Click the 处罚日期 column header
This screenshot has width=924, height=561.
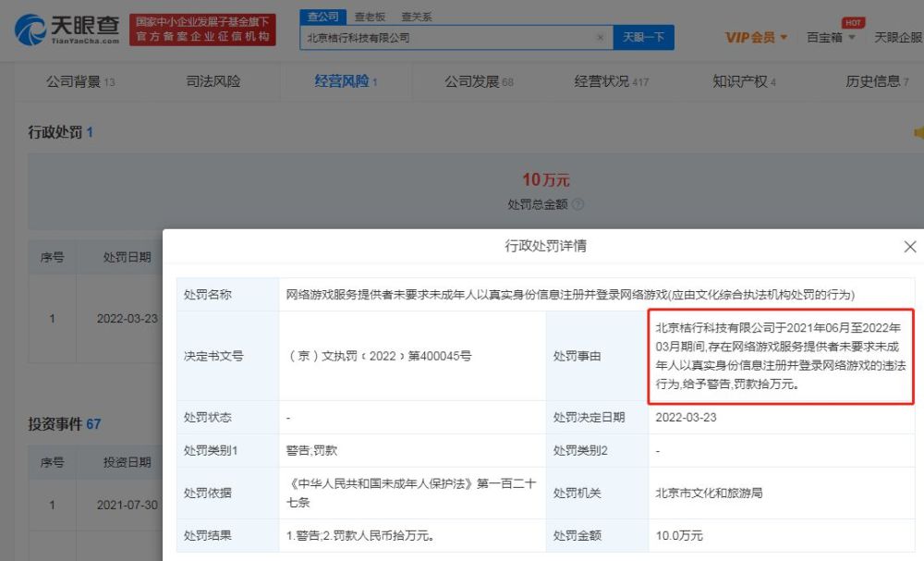[127, 258]
